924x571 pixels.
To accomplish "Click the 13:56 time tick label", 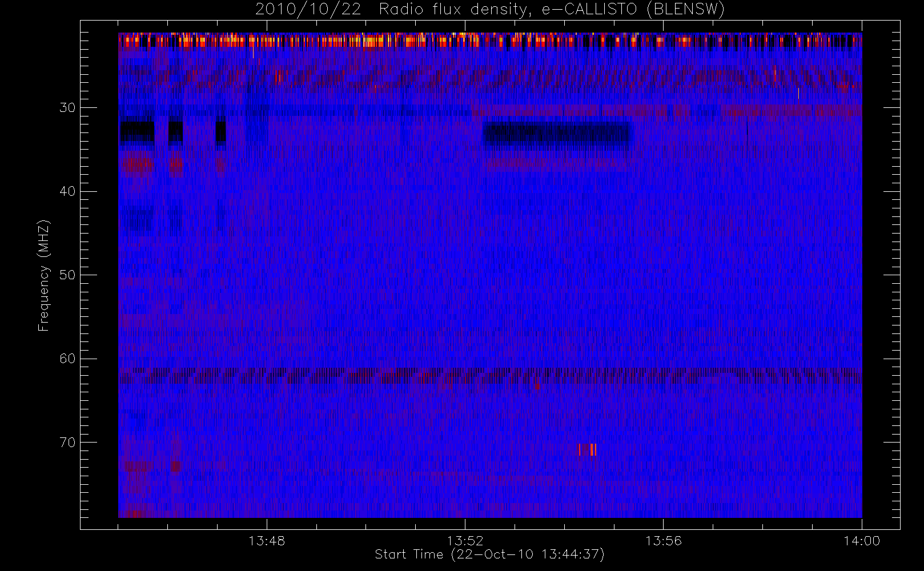I will [664, 540].
